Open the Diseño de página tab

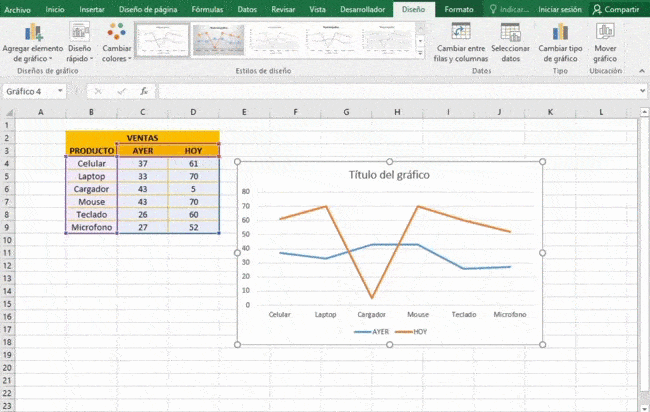coord(148,9)
